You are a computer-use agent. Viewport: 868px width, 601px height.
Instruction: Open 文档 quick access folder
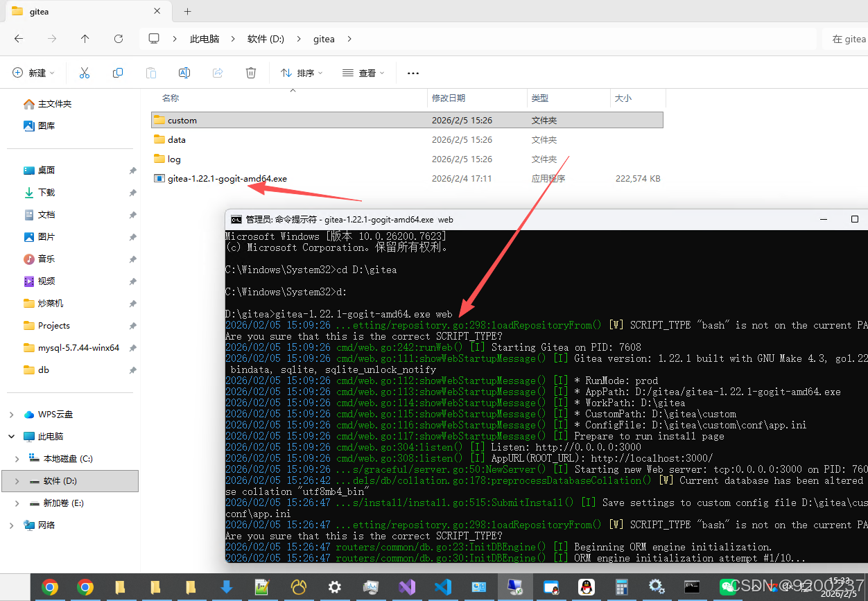[x=46, y=214]
